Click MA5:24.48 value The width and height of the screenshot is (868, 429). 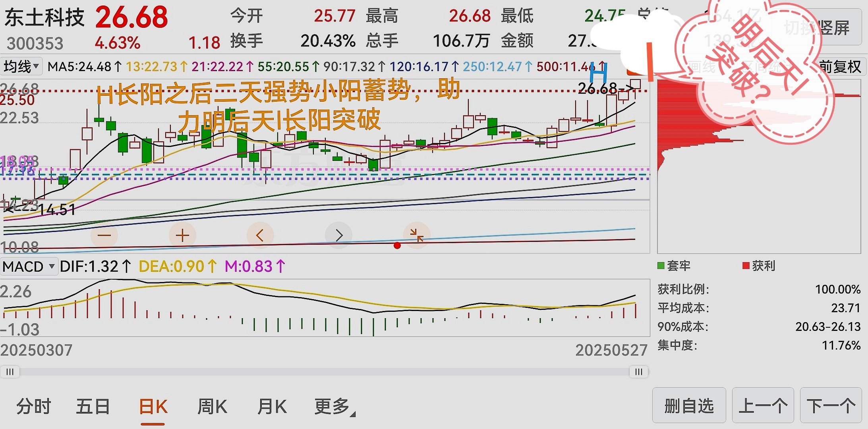pos(84,66)
